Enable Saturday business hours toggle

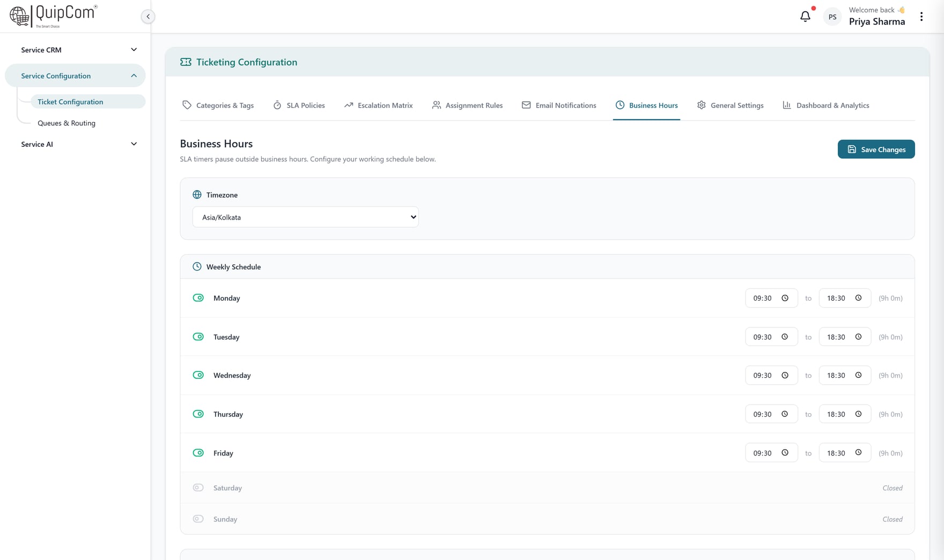point(198,487)
